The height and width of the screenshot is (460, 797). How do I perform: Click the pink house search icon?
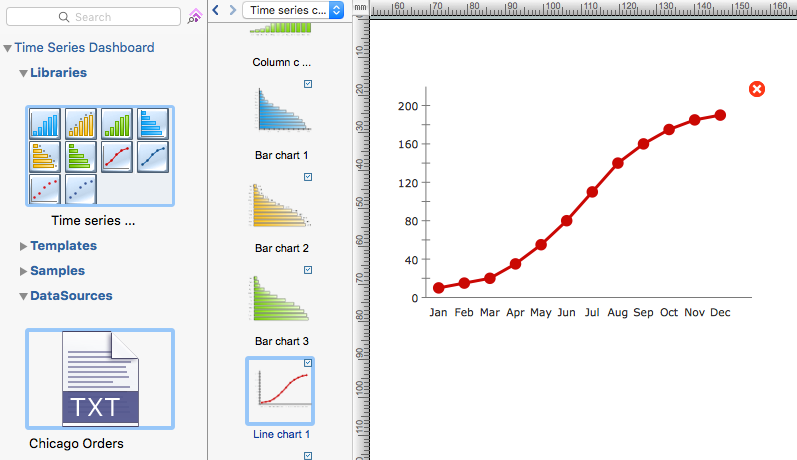pos(195,16)
